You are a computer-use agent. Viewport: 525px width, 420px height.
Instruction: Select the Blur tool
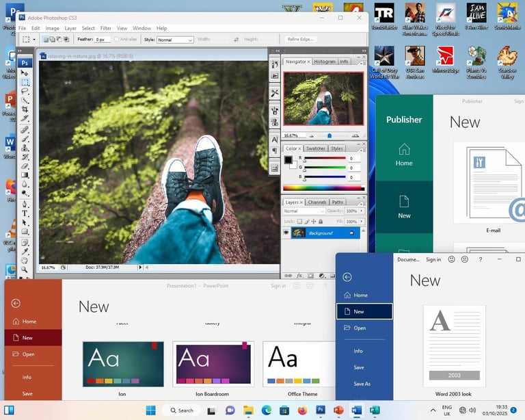(x=25, y=184)
